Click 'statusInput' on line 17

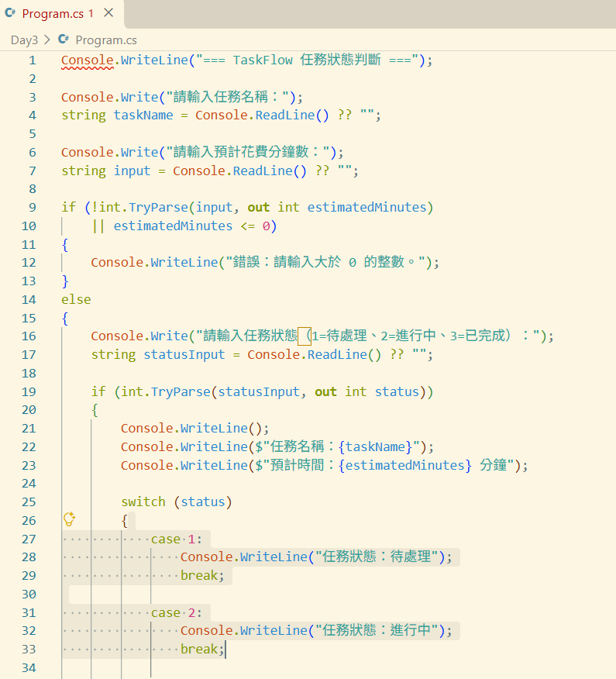[184, 355]
